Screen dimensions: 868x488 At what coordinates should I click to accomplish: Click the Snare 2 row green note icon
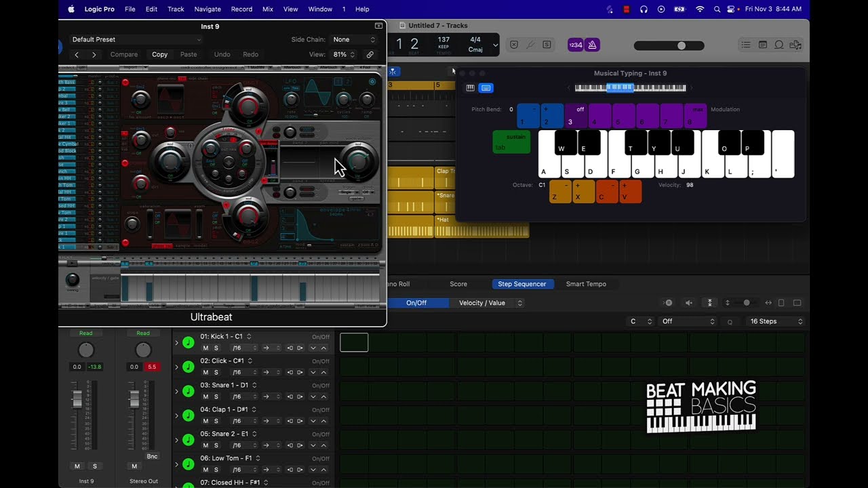pyautogui.click(x=189, y=440)
